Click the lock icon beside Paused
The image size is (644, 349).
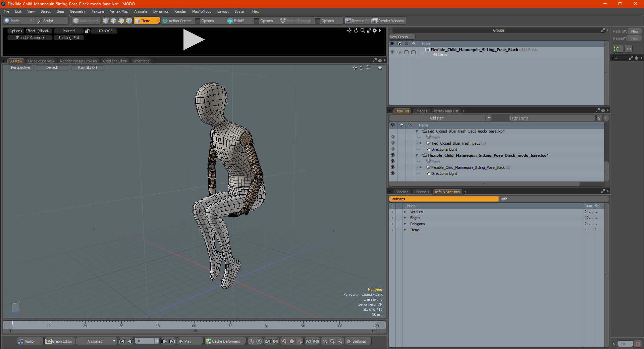(x=87, y=31)
